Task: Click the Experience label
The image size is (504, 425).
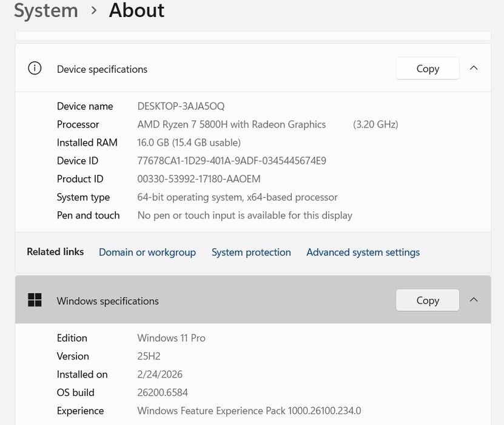Action: pos(80,411)
